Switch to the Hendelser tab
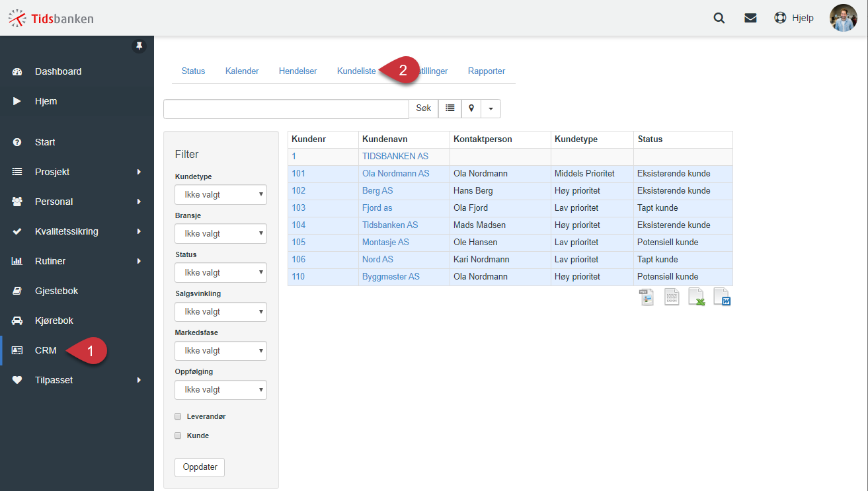 [297, 71]
